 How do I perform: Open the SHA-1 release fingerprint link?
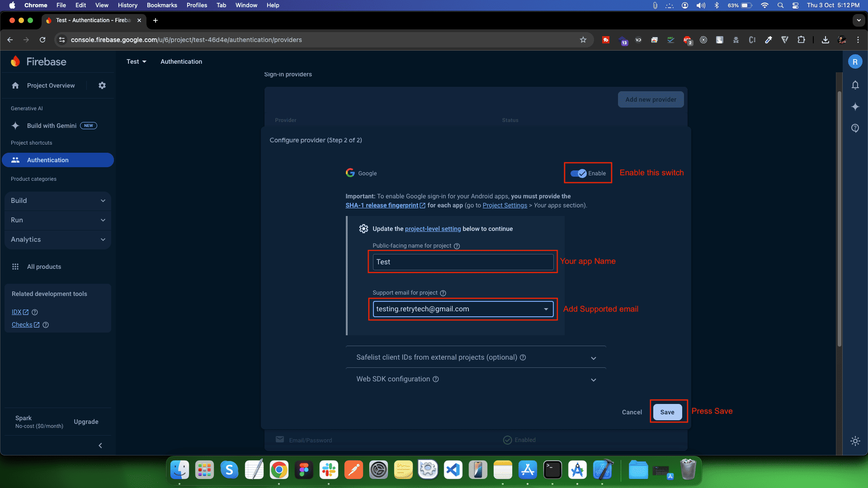click(x=382, y=205)
